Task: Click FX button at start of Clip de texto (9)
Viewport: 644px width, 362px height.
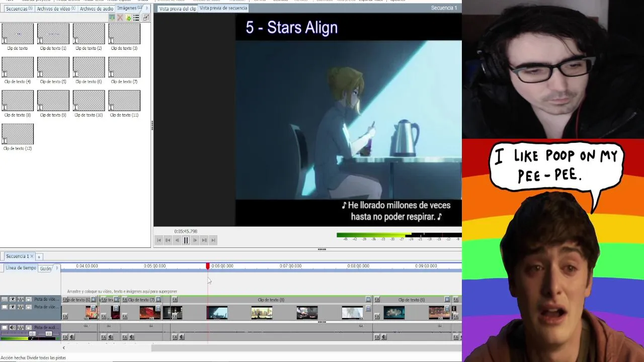Action: tap(377, 299)
